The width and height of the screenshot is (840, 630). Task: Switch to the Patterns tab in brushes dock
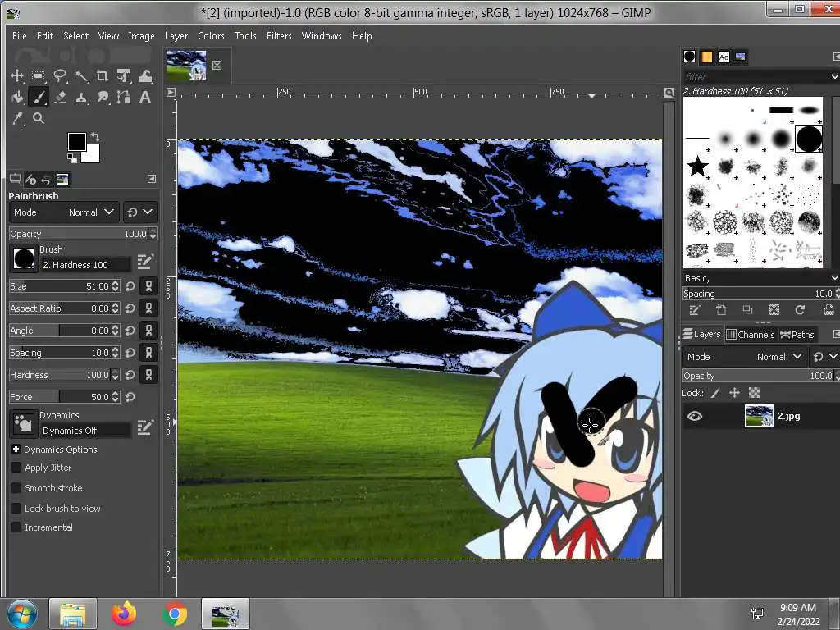coord(706,57)
